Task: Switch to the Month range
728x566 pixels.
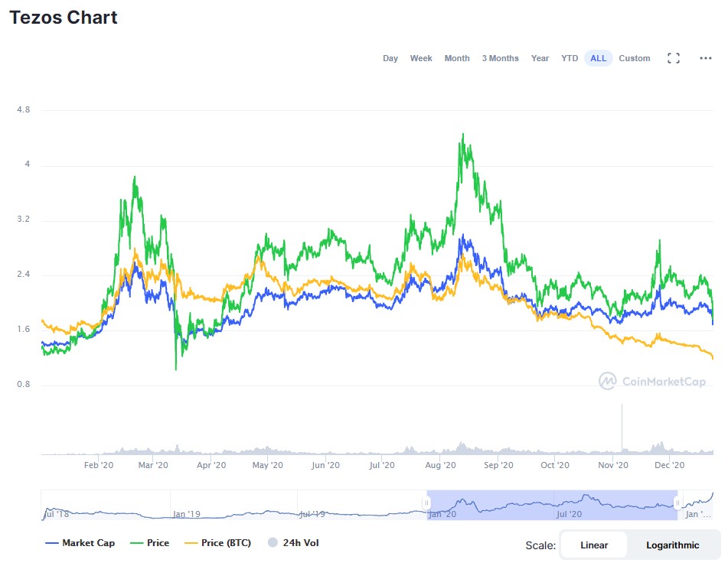Action: click(457, 58)
